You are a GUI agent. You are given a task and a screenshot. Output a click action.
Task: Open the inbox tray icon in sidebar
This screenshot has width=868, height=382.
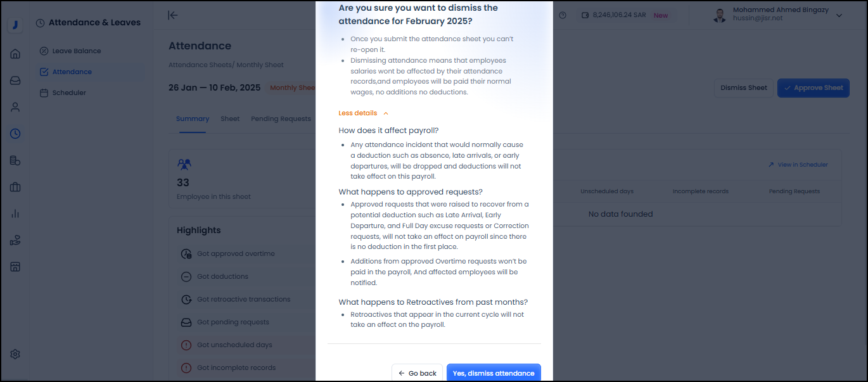[x=15, y=80]
